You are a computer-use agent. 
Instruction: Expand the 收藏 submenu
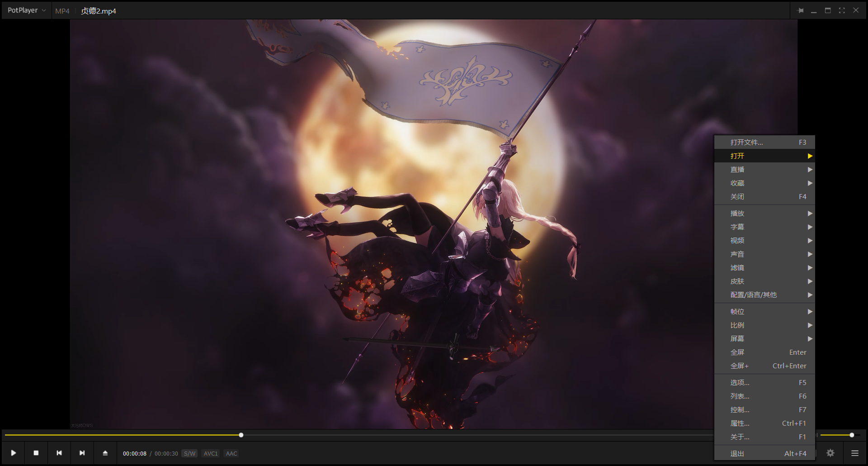764,183
